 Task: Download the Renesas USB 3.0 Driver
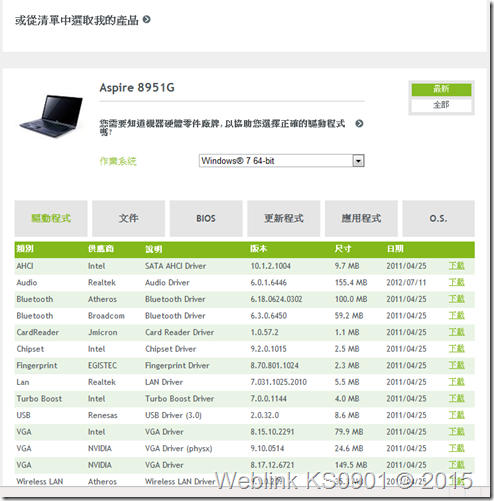coord(456,415)
